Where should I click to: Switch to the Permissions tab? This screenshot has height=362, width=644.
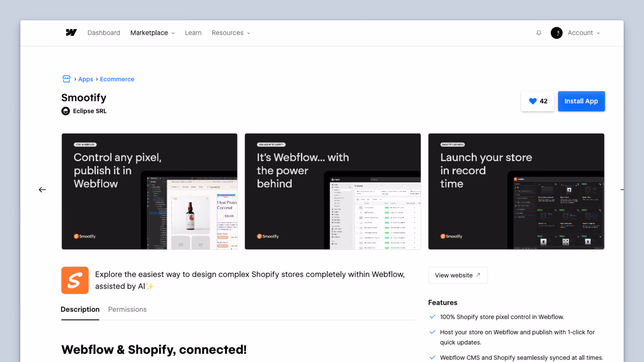(127, 309)
